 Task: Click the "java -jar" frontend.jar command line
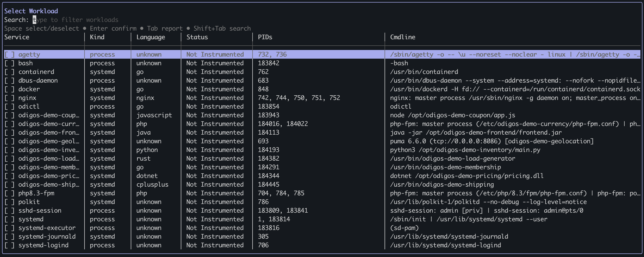(476, 132)
